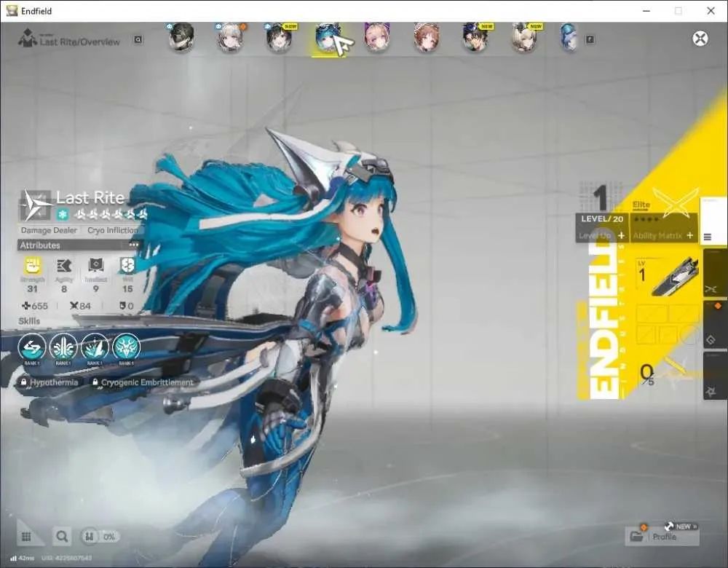Click the Cryo Infliction tag
The image size is (728, 568).
click(x=113, y=230)
